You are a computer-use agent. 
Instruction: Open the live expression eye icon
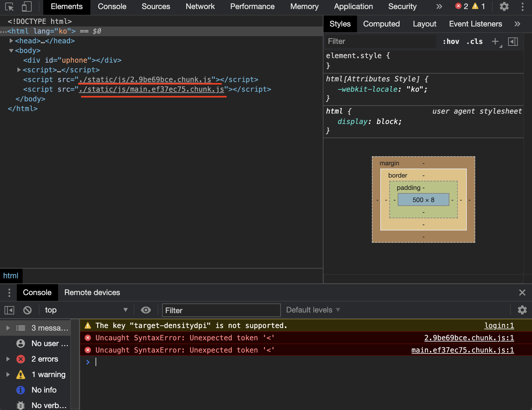point(146,310)
